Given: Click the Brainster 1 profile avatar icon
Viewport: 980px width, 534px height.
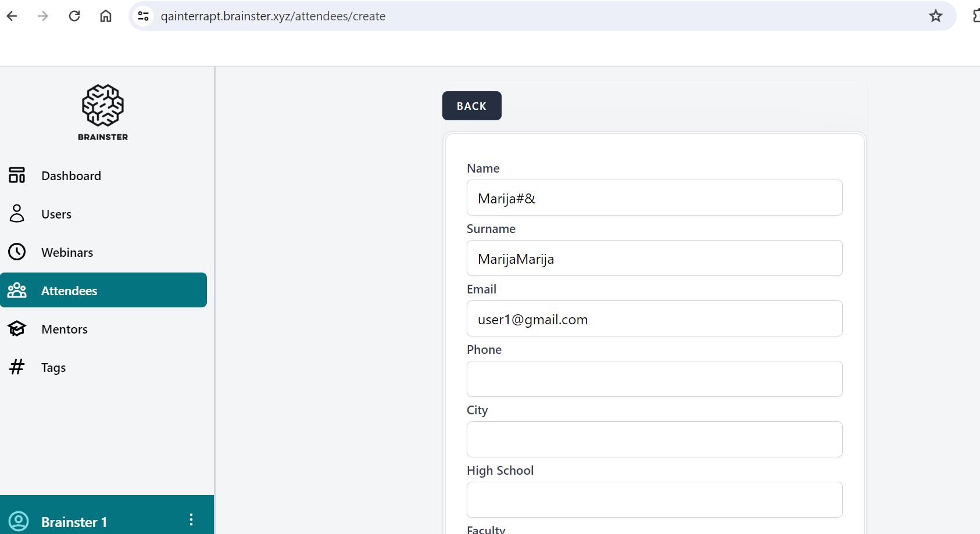Looking at the screenshot, I should [19, 521].
